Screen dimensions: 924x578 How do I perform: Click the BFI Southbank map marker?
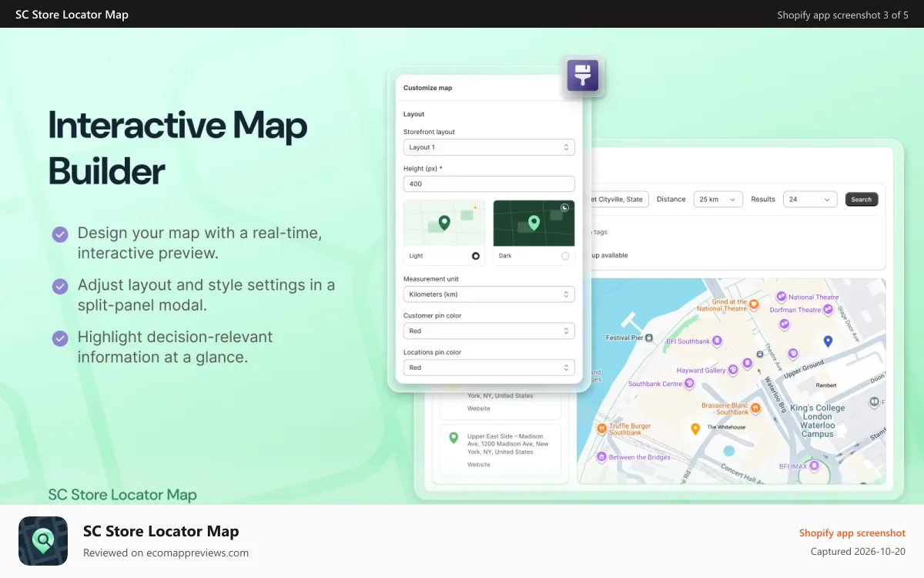click(717, 341)
